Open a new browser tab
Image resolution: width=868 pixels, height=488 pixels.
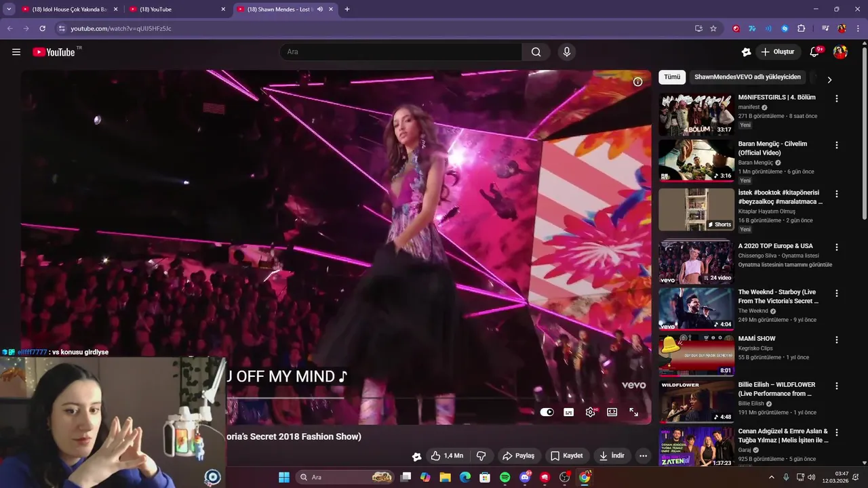point(347,9)
